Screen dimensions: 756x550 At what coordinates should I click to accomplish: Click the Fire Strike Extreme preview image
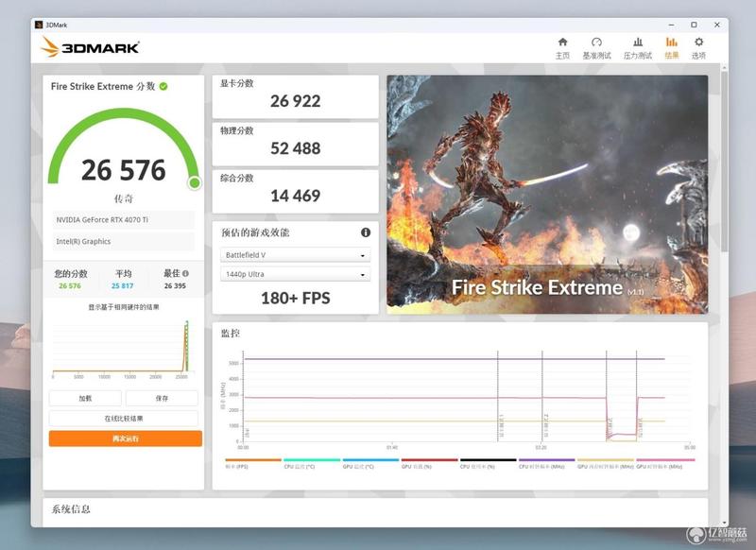point(547,195)
